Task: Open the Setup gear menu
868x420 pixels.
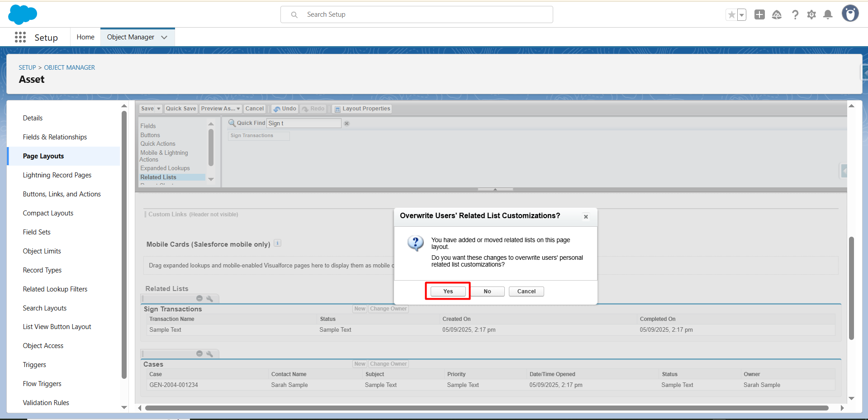Action: (811, 15)
